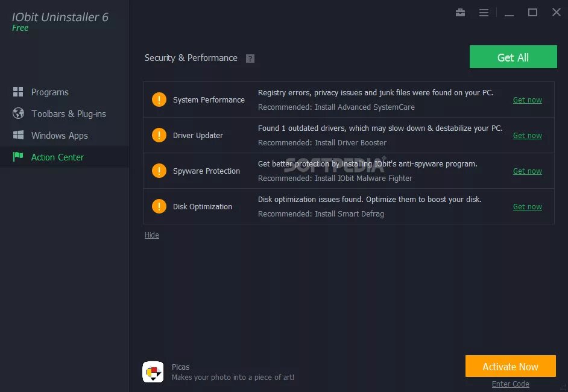Click Get now for Driver Updater
Viewport: 568px width, 392px height.
point(528,135)
